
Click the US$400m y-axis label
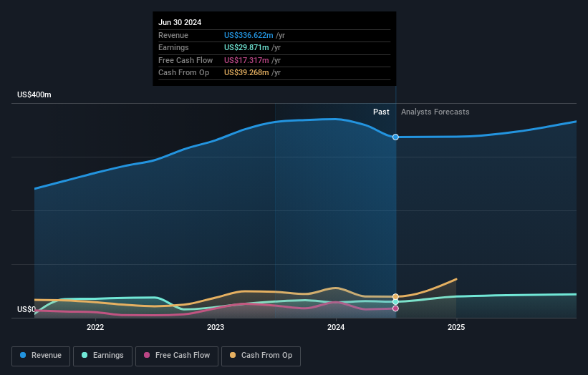click(x=34, y=94)
